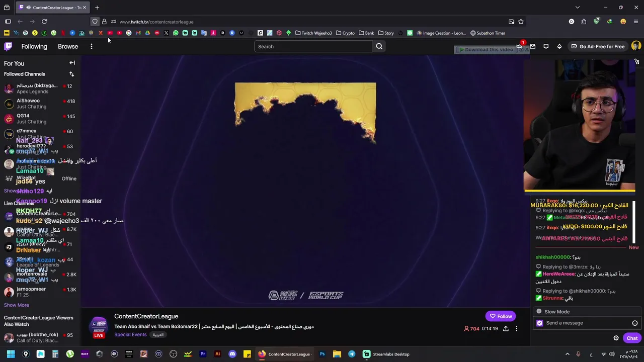Open Twitch whispers icon
The image size is (644, 362).
click(546, 46)
